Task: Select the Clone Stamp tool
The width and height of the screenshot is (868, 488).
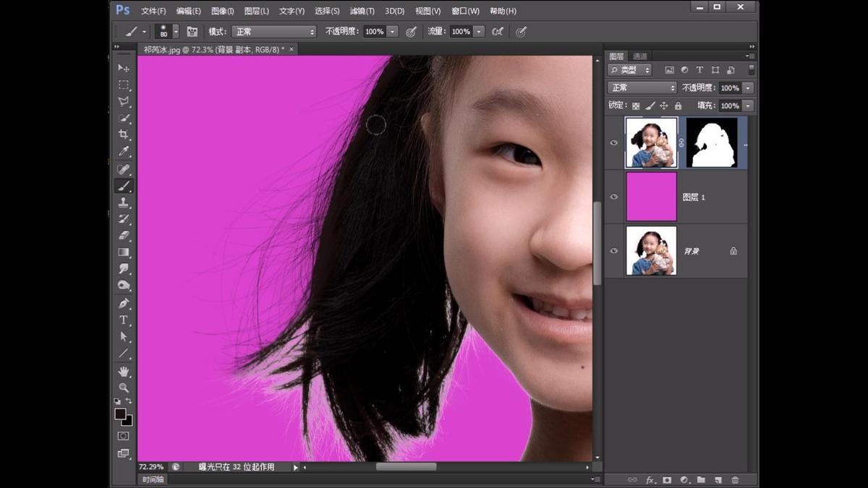Action: (x=124, y=202)
